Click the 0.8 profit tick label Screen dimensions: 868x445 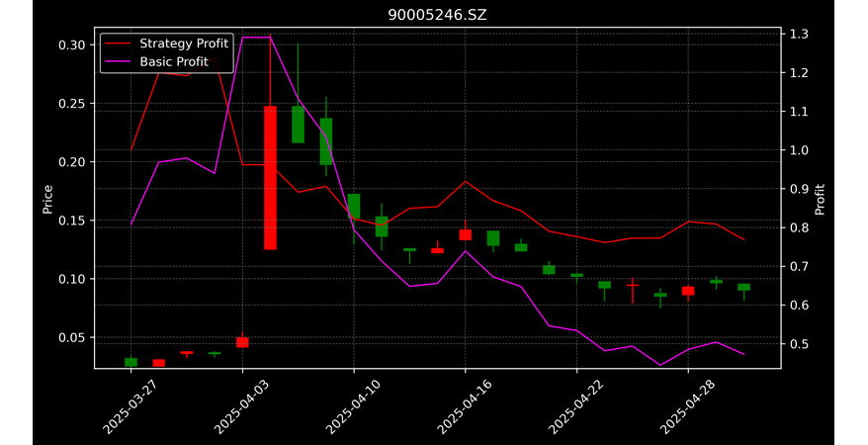point(798,228)
